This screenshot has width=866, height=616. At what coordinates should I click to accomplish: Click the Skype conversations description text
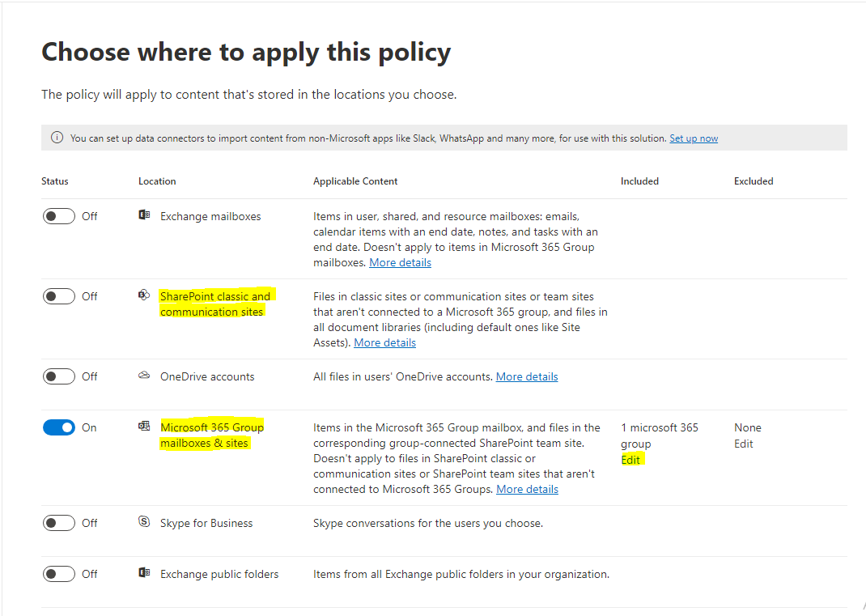(428, 523)
